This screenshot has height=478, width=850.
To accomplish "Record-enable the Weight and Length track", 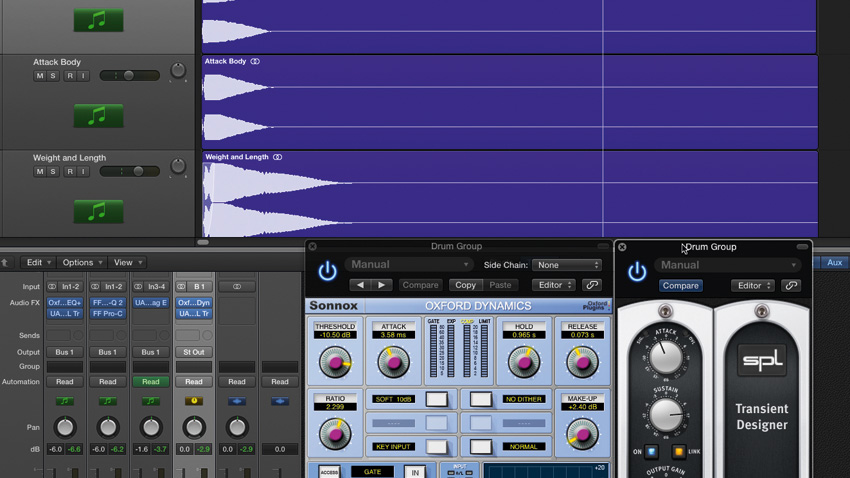I will click(x=69, y=171).
